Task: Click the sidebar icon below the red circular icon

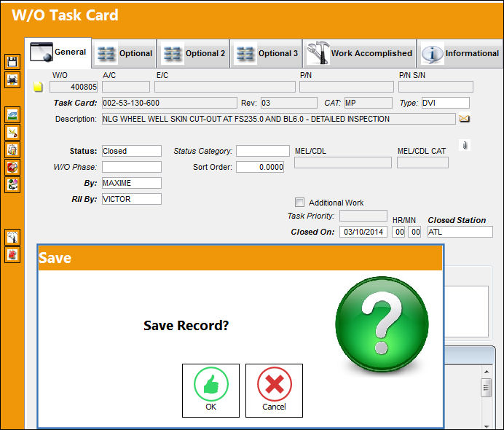Action: (12, 185)
